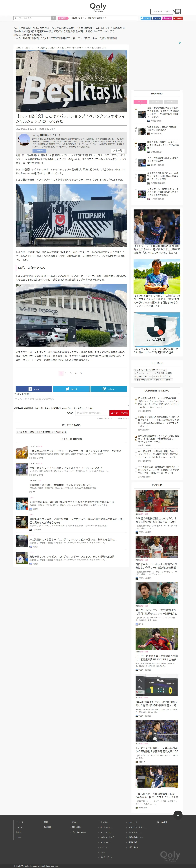Image resolution: width=196 pixels, height=868 pixels.
Task: Open Pick Up 東京ヴェルディがリーグ戦5試合ぶり article
Action: [156, 612]
